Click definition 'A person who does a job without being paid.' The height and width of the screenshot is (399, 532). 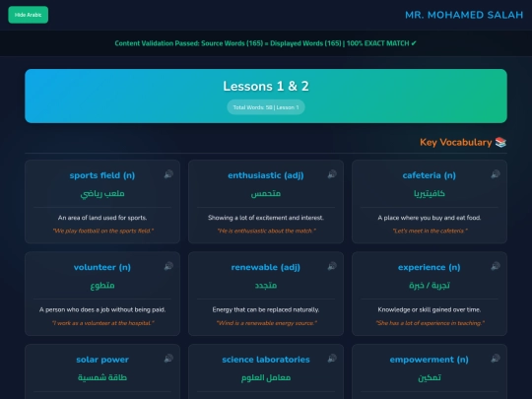pyautogui.click(x=102, y=309)
